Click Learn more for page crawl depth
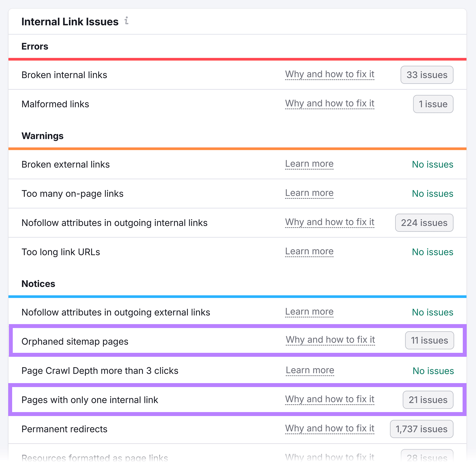The width and height of the screenshot is (476, 464). [x=310, y=370]
